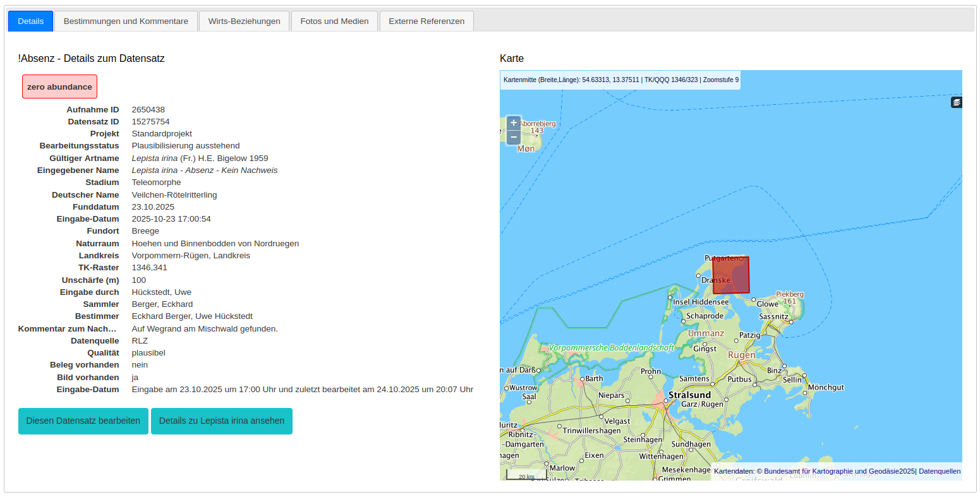Switch to the Details tab
This screenshot has height=497, width=980.
pyautogui.click(x=30, y=21)
